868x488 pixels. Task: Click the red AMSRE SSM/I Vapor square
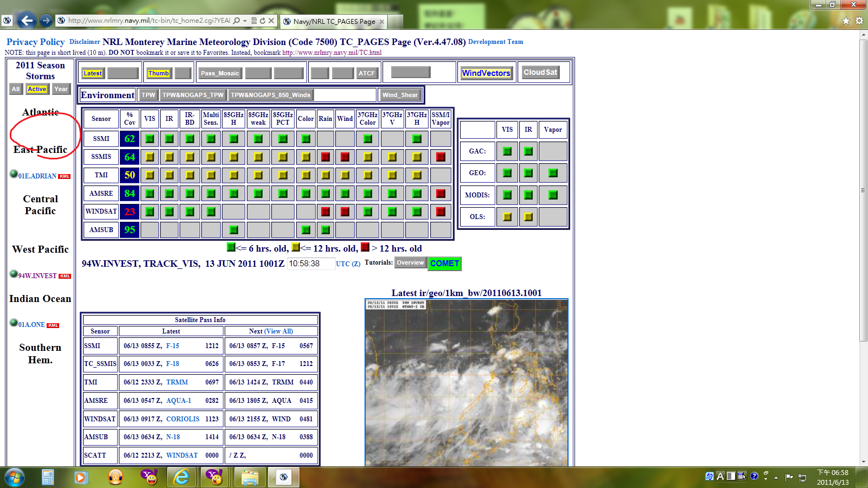tap(441, 194)
